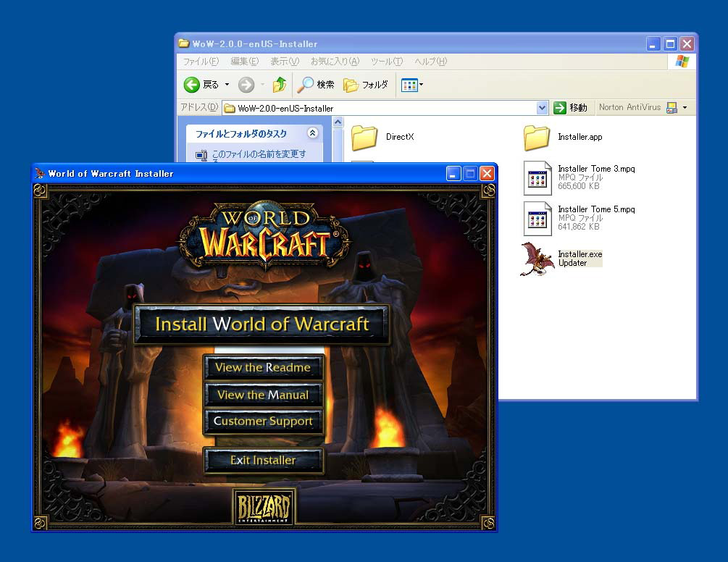Minimize the World of Warcraft Installer window
Screen dimensions: 728x562
click(x=453, y=174)
